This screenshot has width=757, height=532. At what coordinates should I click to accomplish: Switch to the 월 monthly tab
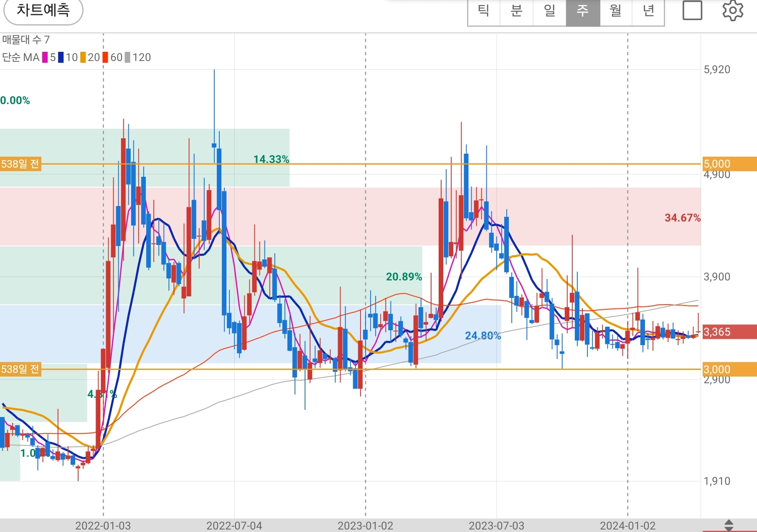coord(616,11)
